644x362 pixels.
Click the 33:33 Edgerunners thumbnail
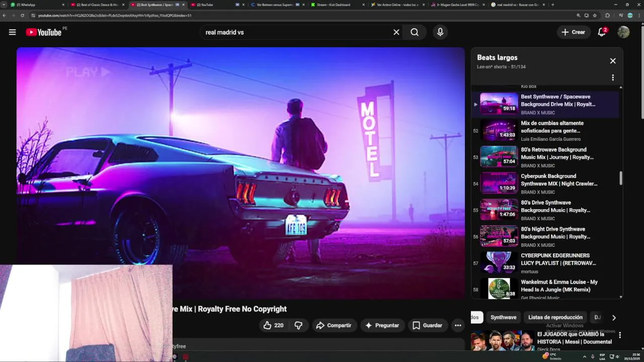click(x=499, y=262)
